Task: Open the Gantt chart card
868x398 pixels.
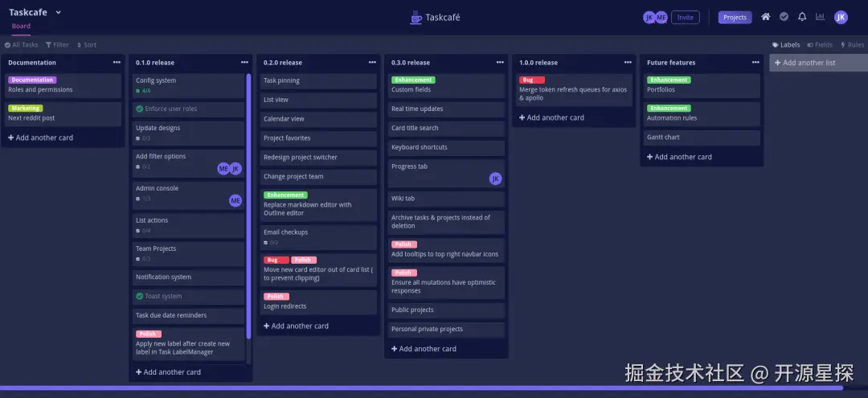Action: [x=702, y=137]
